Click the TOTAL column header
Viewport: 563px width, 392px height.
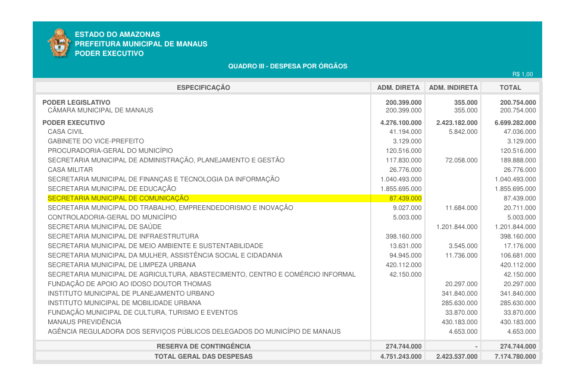tap(510, 87)
